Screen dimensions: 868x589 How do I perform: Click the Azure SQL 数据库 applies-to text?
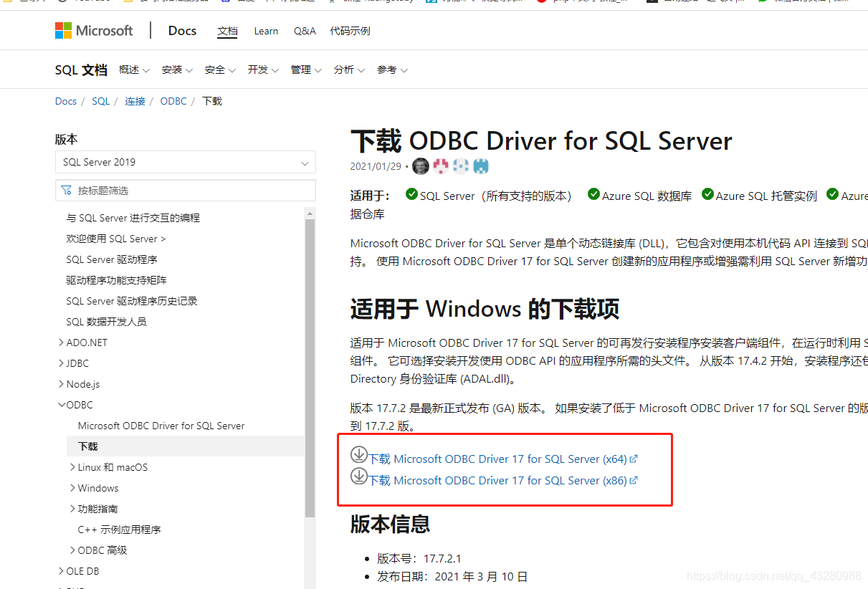pyautogui.click(x=647, y=196)
